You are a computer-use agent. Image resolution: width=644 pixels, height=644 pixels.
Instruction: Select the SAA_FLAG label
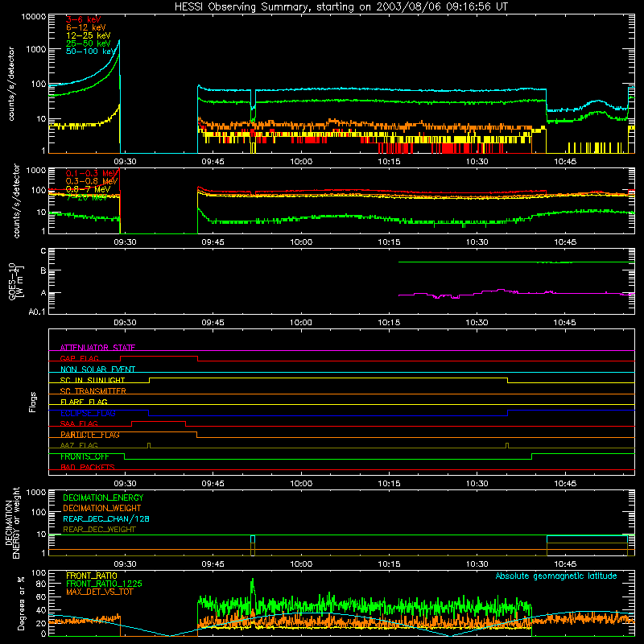[79, 423]
